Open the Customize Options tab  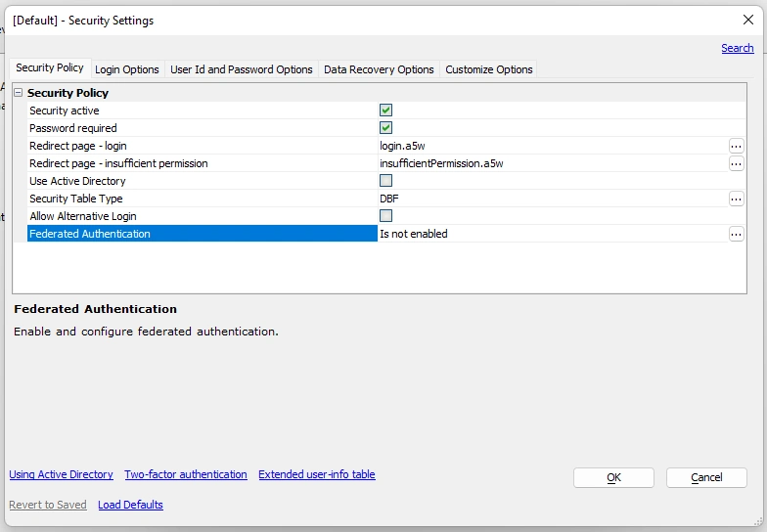click(489, 69)
